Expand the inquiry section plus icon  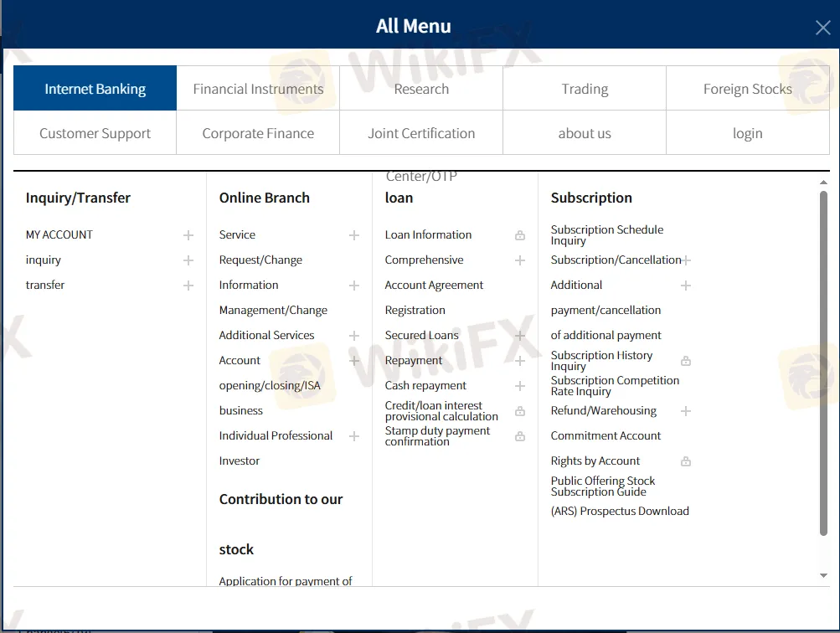pyautogui.click(x=188, y=260)
